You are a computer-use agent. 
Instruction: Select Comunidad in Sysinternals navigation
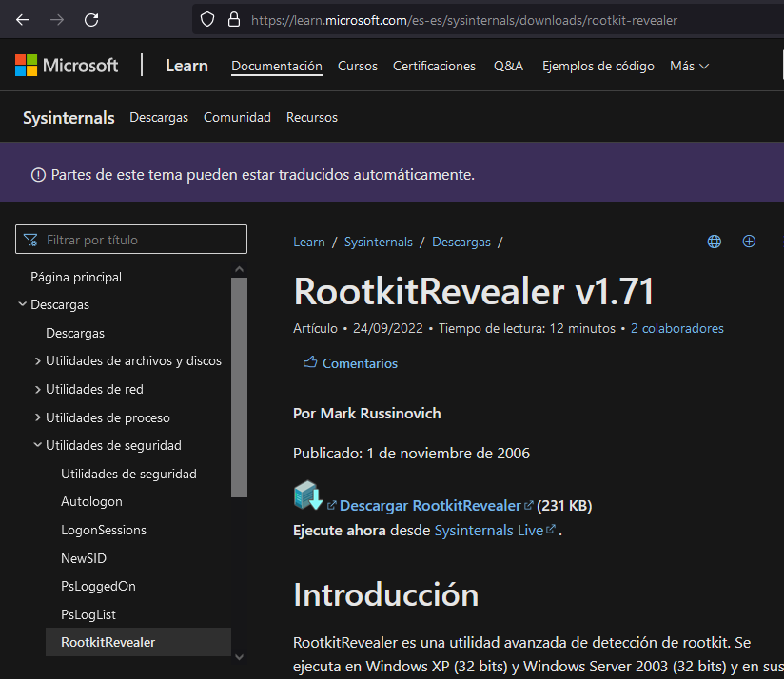click(x=237, y=117)
